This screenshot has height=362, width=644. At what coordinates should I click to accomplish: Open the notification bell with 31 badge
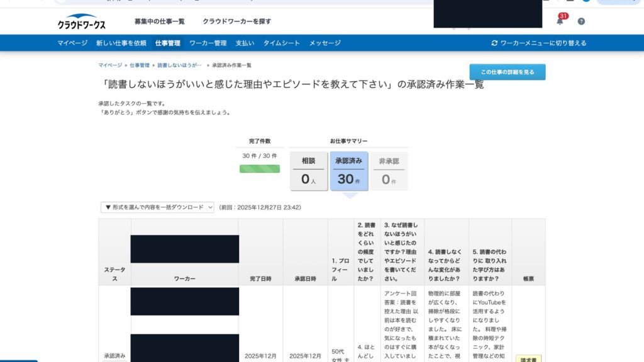click(559, 21)
